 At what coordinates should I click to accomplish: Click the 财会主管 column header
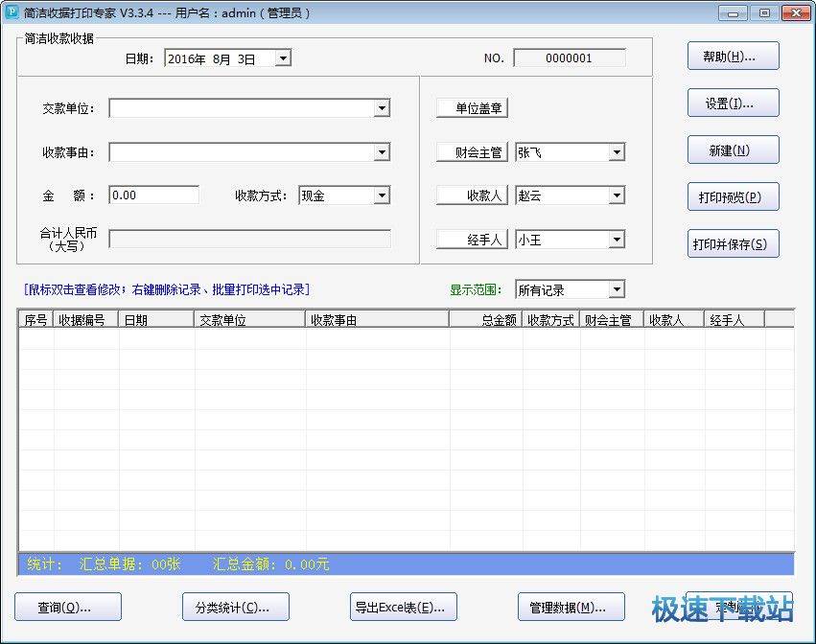point(612,319)
